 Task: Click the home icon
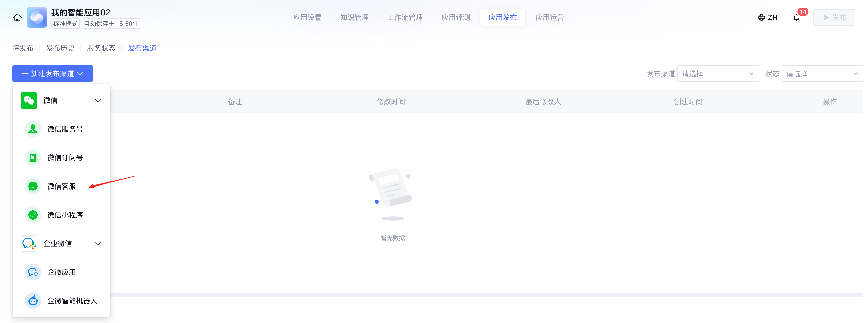coord(17,18)
